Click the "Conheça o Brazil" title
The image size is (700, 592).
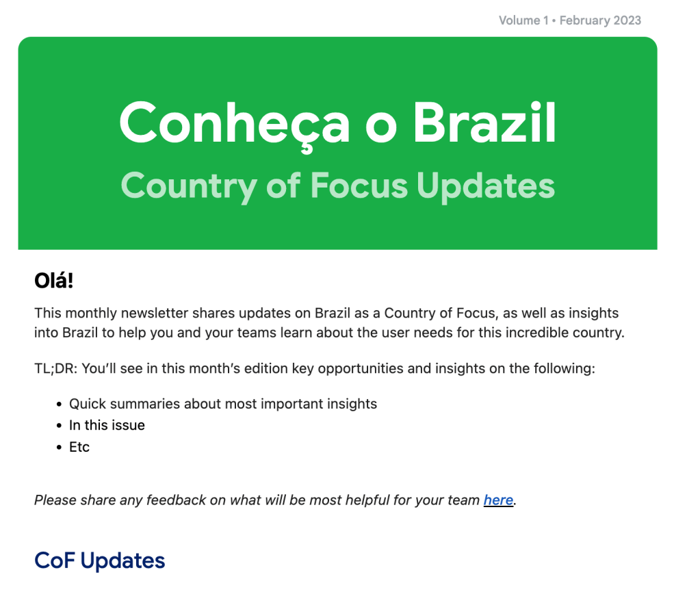click(x=337, y=123)
